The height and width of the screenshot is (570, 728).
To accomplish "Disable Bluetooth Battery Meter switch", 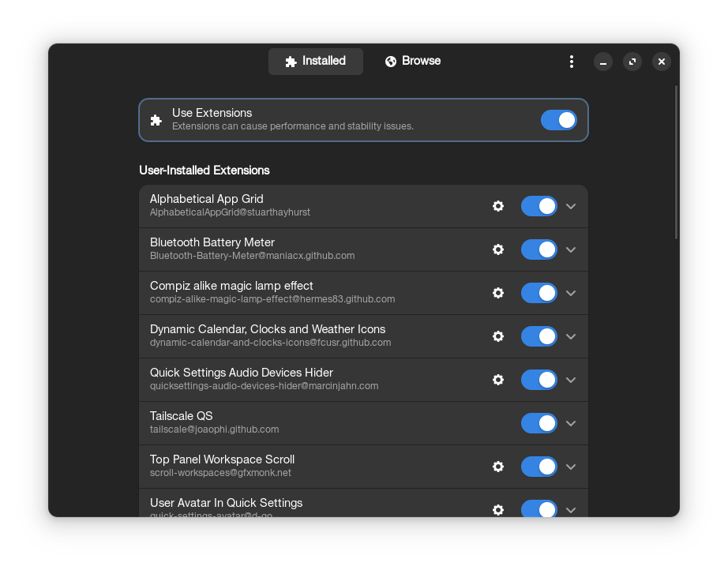I will pyautogui.click(x=538, y=249).
